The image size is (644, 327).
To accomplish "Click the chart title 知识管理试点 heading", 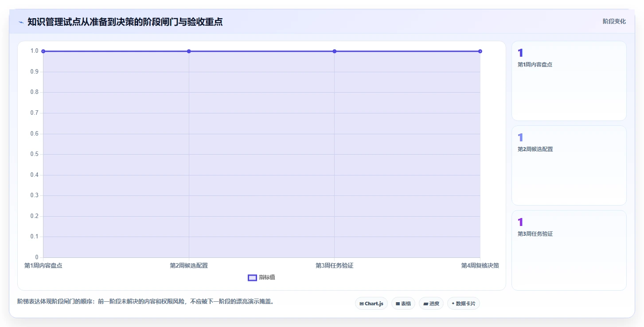I will click(x=125, y=22).
